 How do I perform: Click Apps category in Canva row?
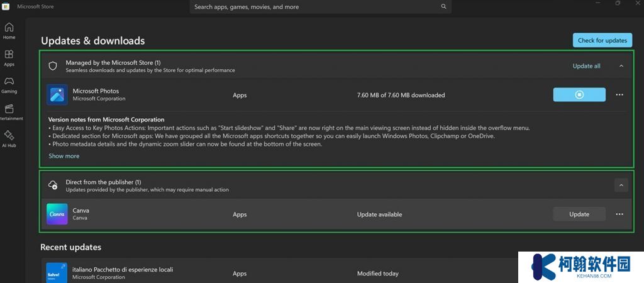click(240, 214)
